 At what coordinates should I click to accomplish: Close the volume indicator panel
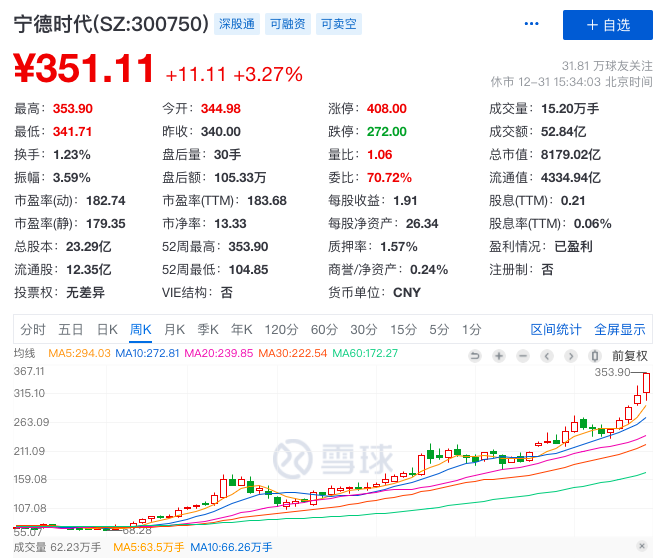pos(641,547)
